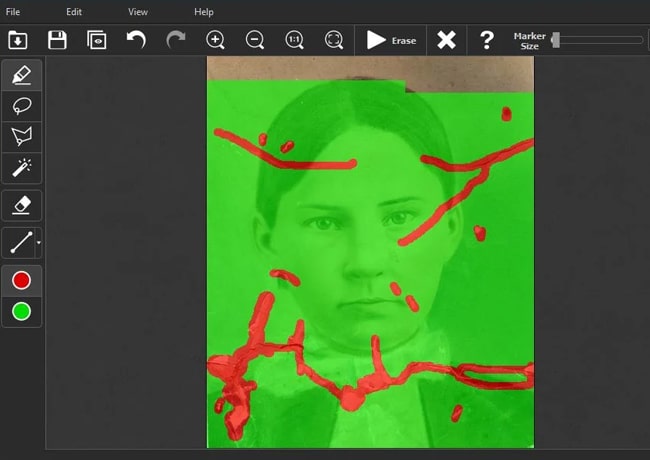Expand the line tool dropdown arrow
Screen dimensions: 650x460
38,243
